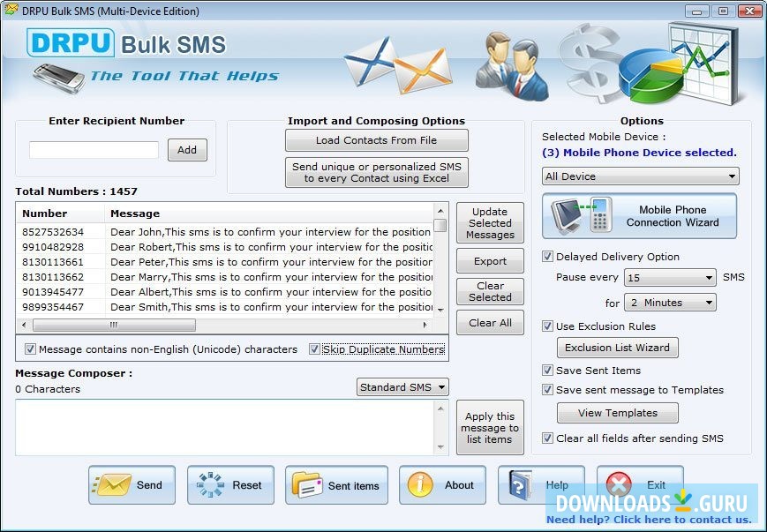
Task: Click the Total Numbers : 1457 label
Action: click(x=76, y=191)
